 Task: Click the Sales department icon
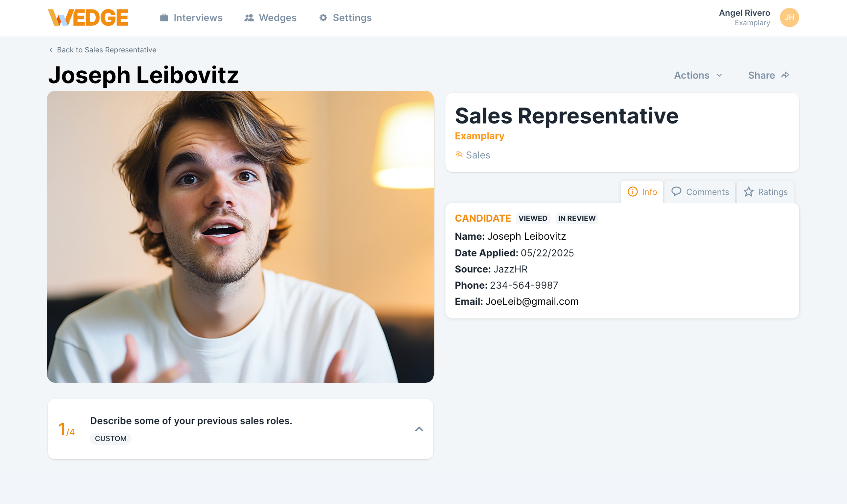(x=459, y=155)
